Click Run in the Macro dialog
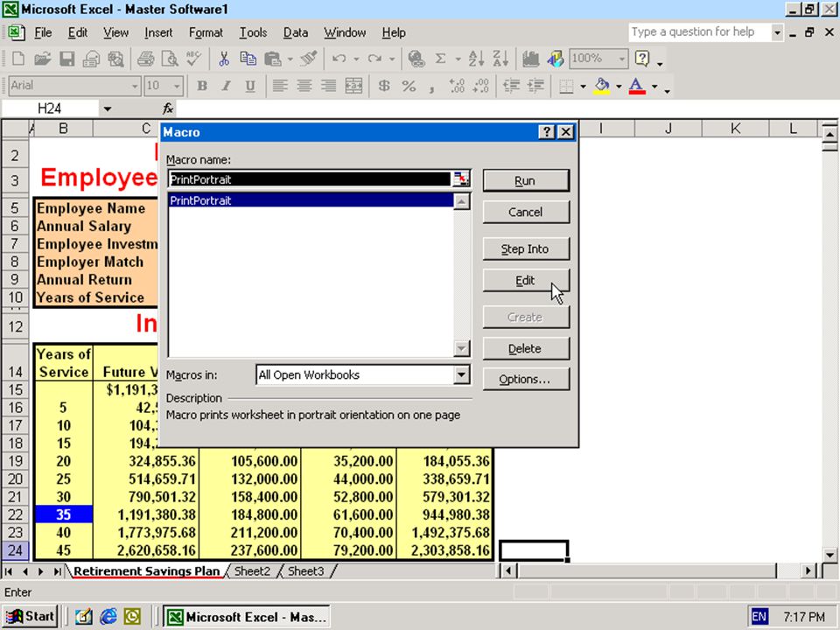 click(x=526, y=181)
